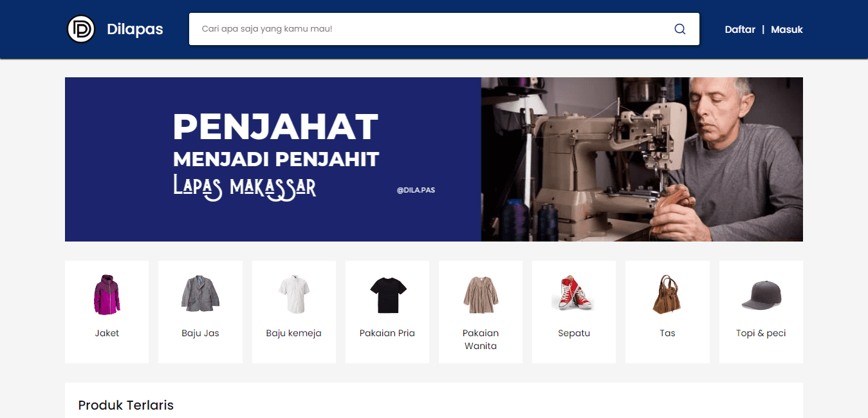Browse the Topi & peci category label
This screenshot has height=418, width=868.
(761, 333)
